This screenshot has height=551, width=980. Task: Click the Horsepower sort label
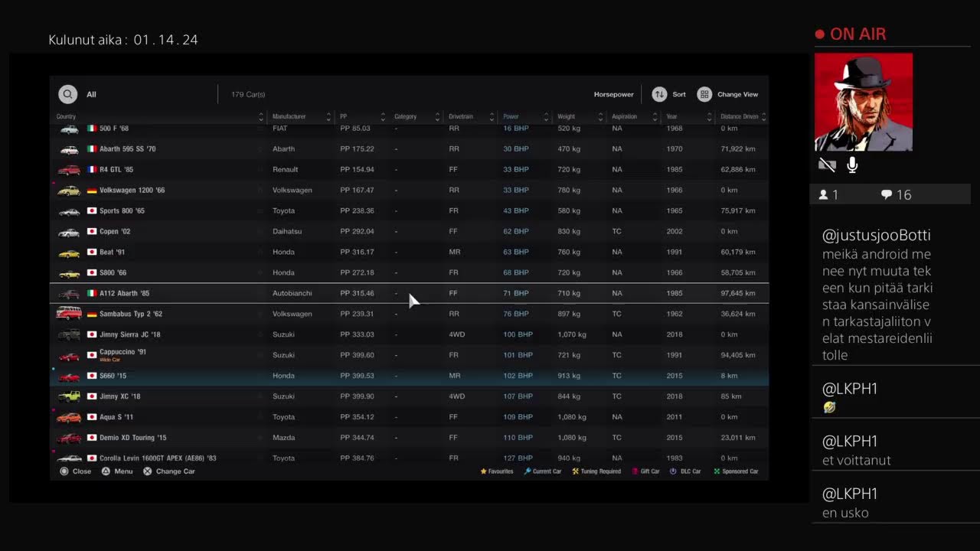pyautogui.click(x=614, y=95)
